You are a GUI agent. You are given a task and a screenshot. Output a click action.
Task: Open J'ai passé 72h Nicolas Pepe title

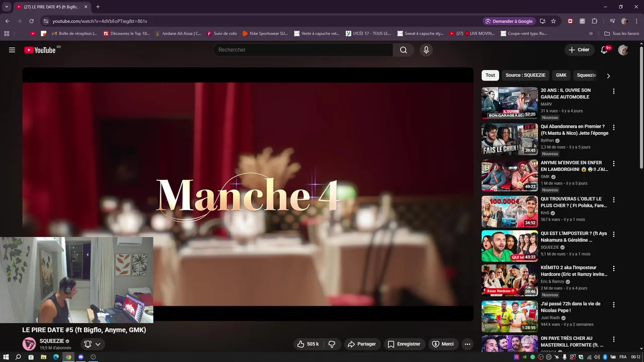coord(571,307)
